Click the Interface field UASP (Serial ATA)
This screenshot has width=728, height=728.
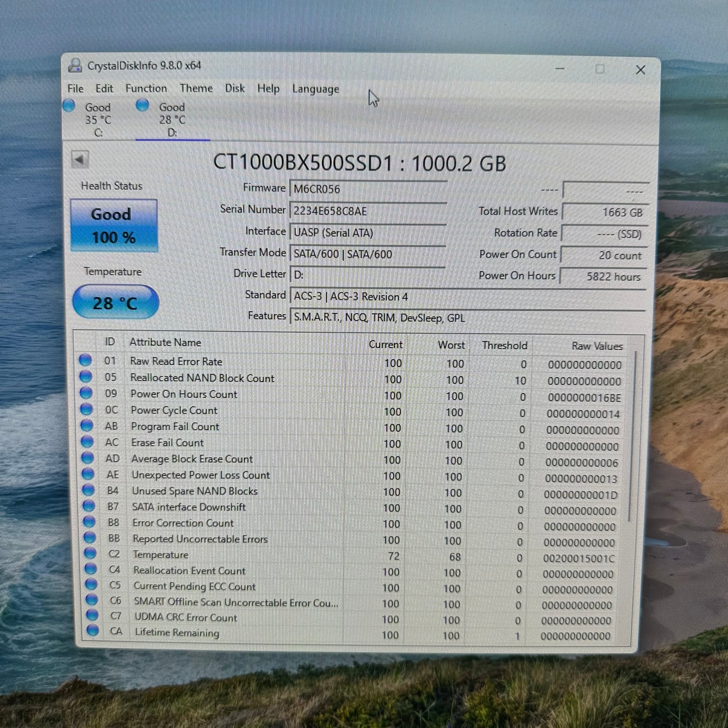pos(367,232)
